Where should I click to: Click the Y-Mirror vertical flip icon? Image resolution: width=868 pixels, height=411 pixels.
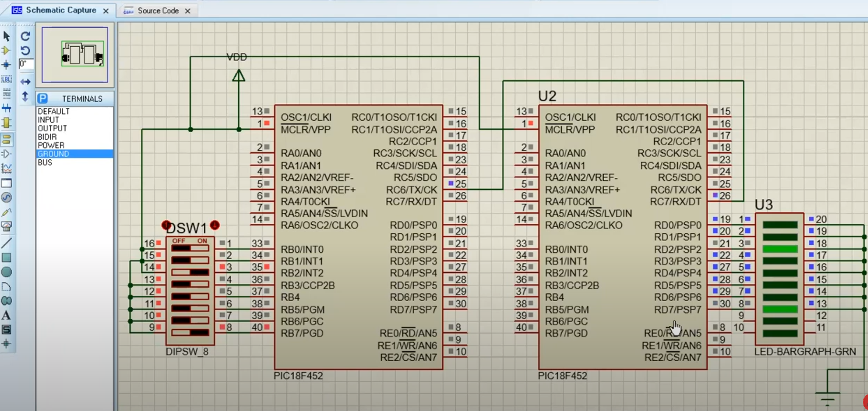26,96
